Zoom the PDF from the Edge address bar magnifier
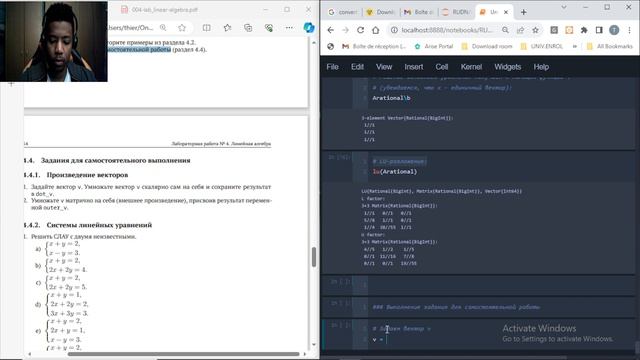Viewport: 640px width, 360px height. [x=163, y=28]
